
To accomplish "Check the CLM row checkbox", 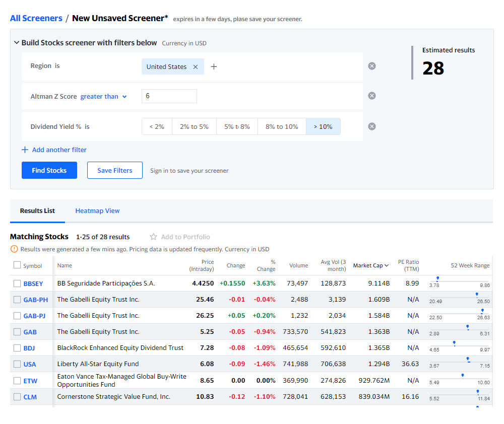I will coord(17,397).
